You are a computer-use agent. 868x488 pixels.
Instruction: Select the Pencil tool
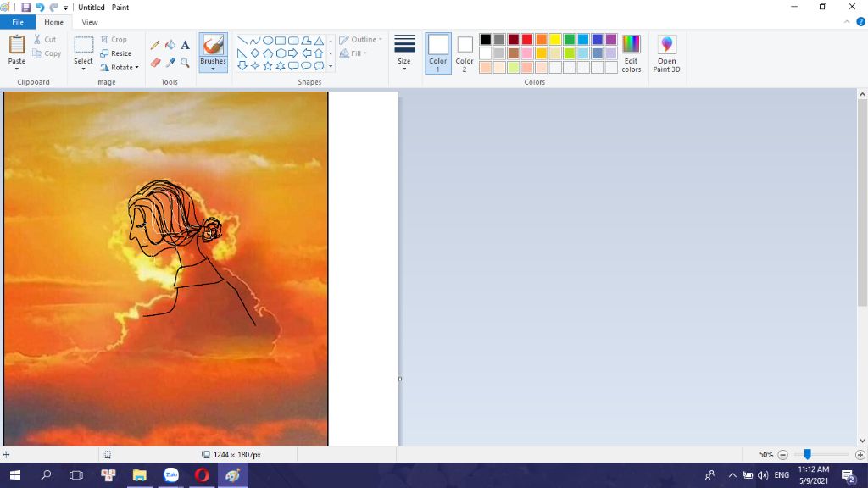coord(155,45)
